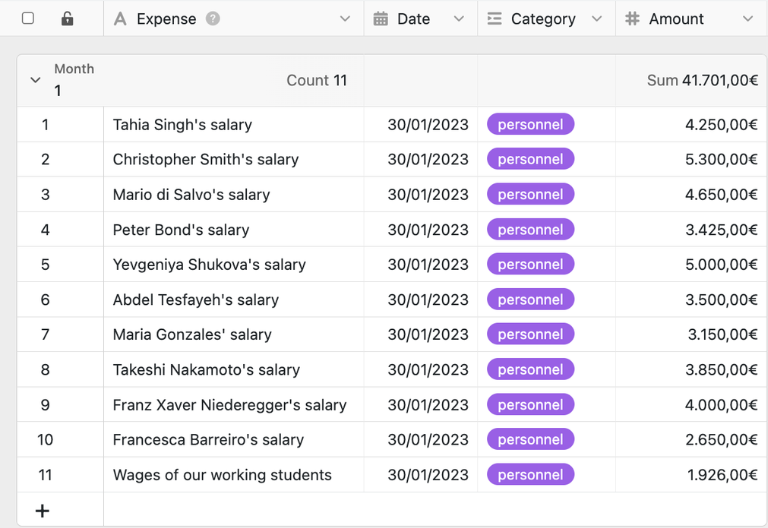Viewport: 768px width, 528px height.
Task: Click row number 10 for Francesca Barreiro
Action: [45, 440]
